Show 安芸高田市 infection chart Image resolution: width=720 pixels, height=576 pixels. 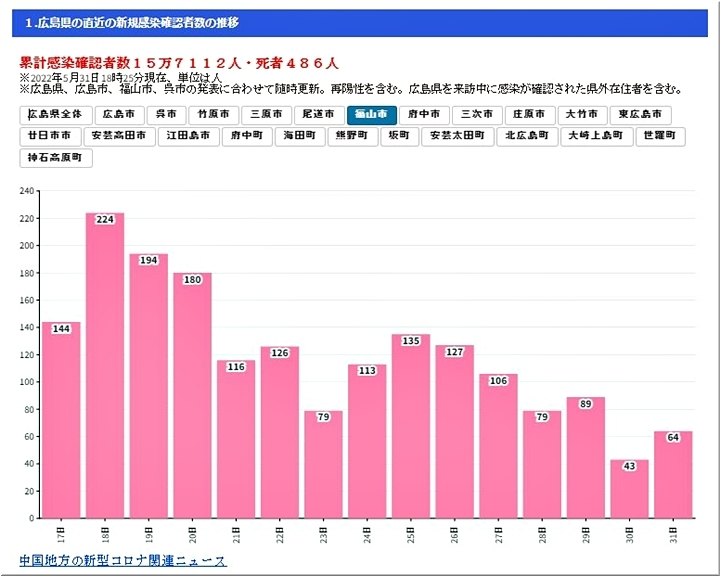[x=120, y=136]
